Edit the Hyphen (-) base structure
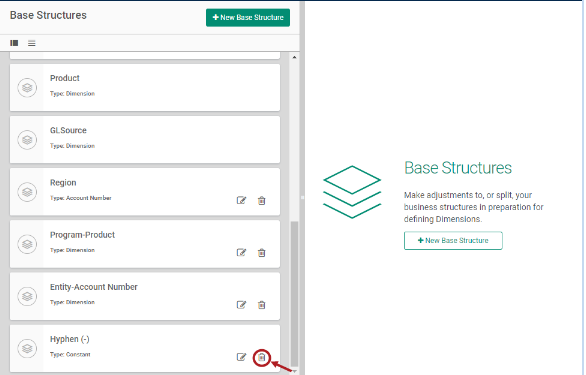The height and width of the screenshot is (375, 586). point(241,357)
